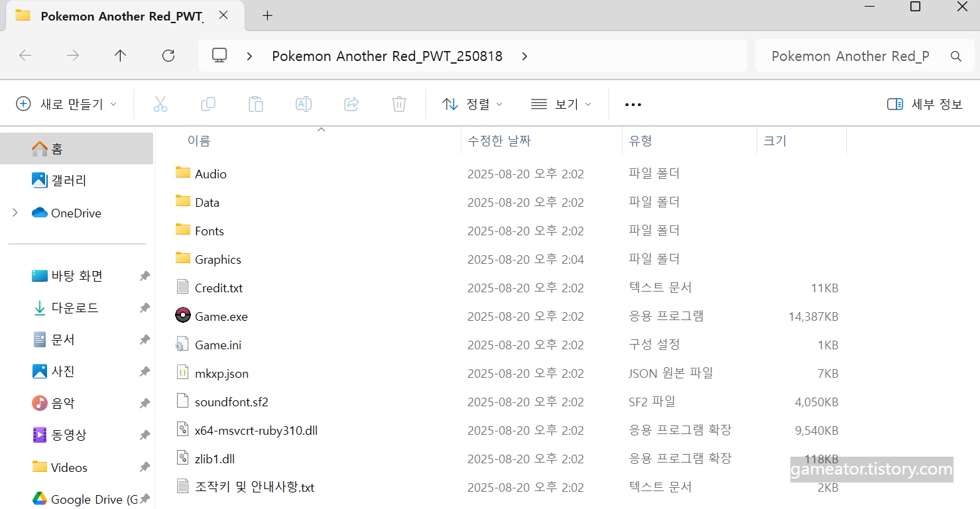This screenshot has height=509, width=980.
Task: Click the SF2 파일 type cell
Action: pos(652,402)
